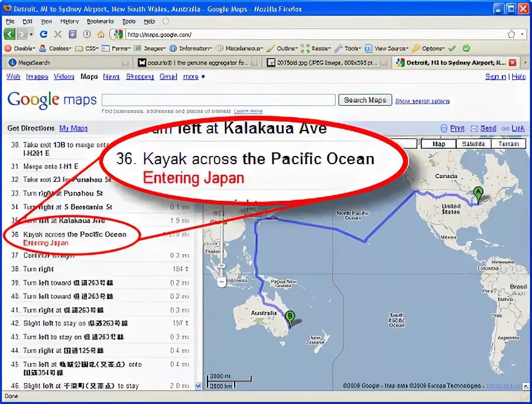Click the green checkmark icon in developer toolbar
This screenshot has width=532, height=404.
(x=452, y=48)
